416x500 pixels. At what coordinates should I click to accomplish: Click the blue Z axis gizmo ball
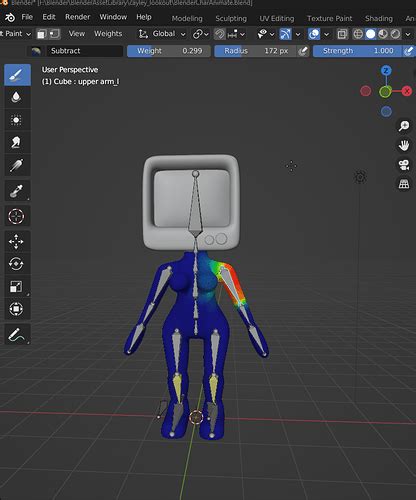(x=386, y=71)
